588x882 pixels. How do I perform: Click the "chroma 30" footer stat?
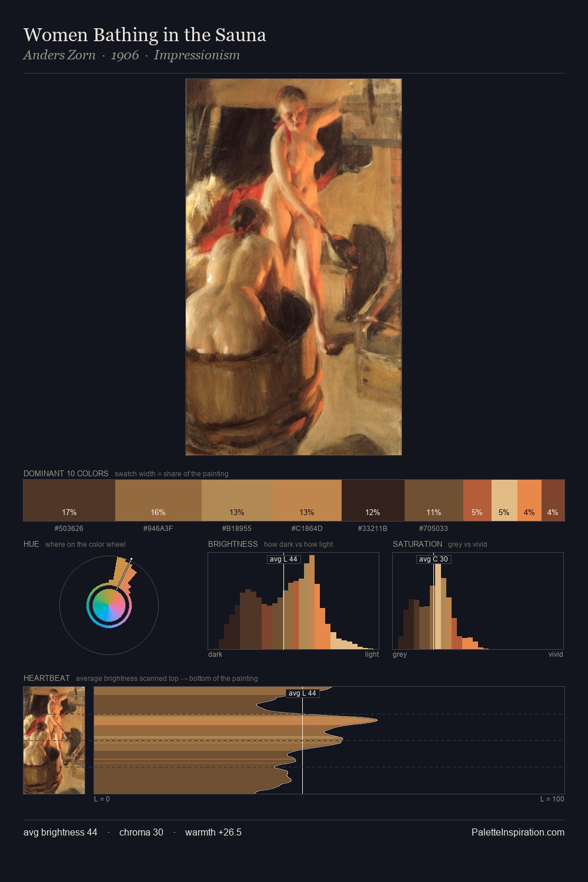pos(141,833)
